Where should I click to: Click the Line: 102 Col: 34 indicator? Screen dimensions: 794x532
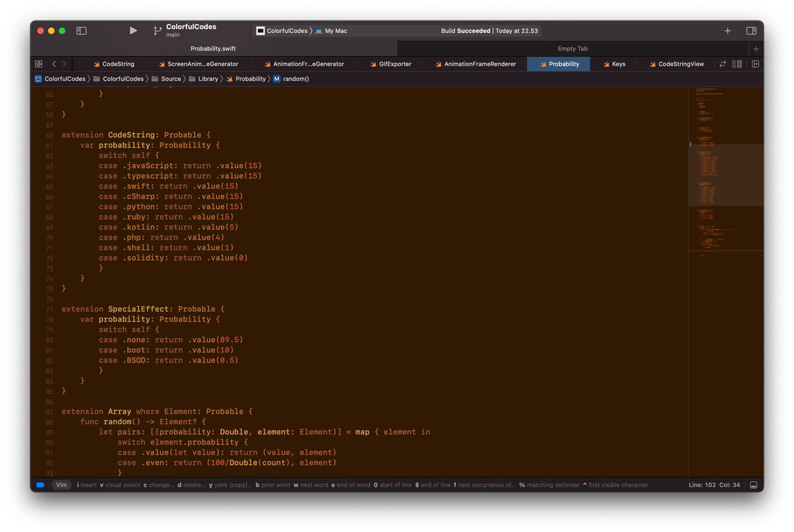[715, 485]
